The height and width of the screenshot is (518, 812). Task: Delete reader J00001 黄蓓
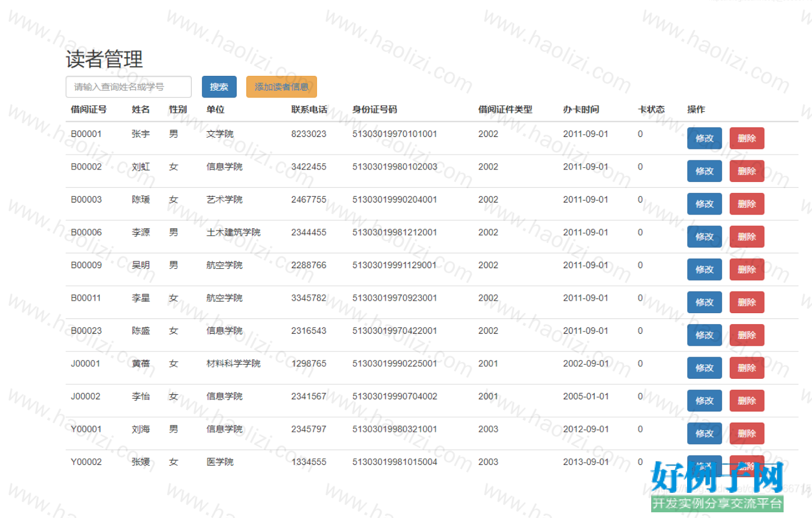[x=747, y=368]
